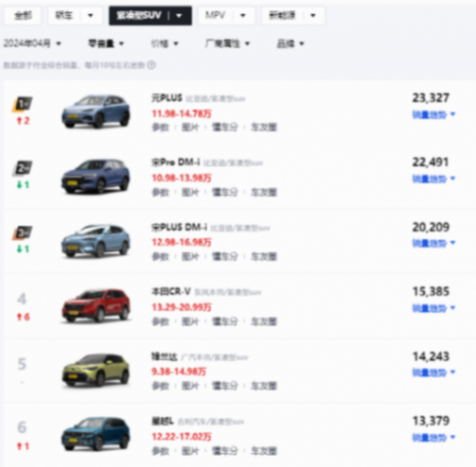Expand the 价格 filter dropdown
476x467 pixels.
point(164,44)
